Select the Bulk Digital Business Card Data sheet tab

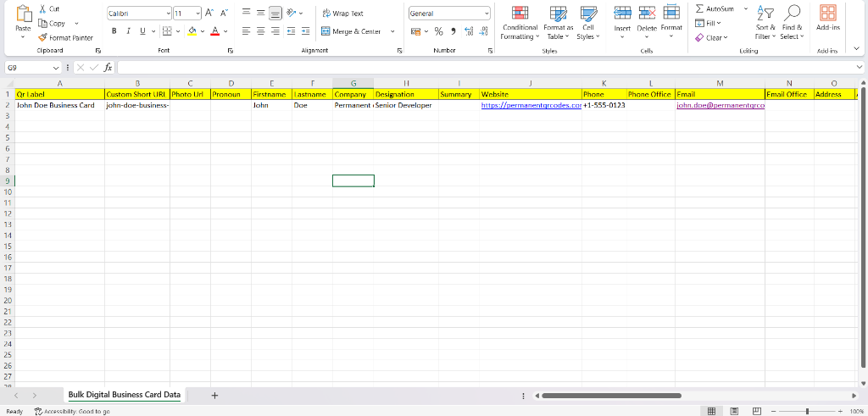point(124,395)
